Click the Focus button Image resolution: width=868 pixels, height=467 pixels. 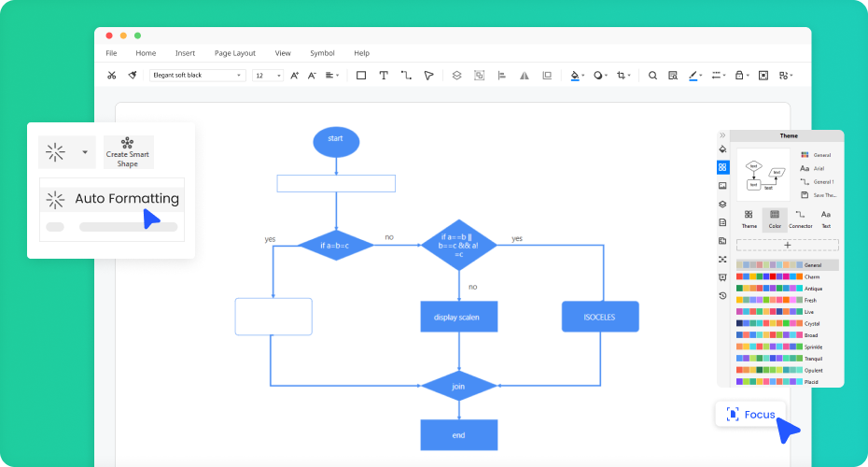click(x=750, y=414)
